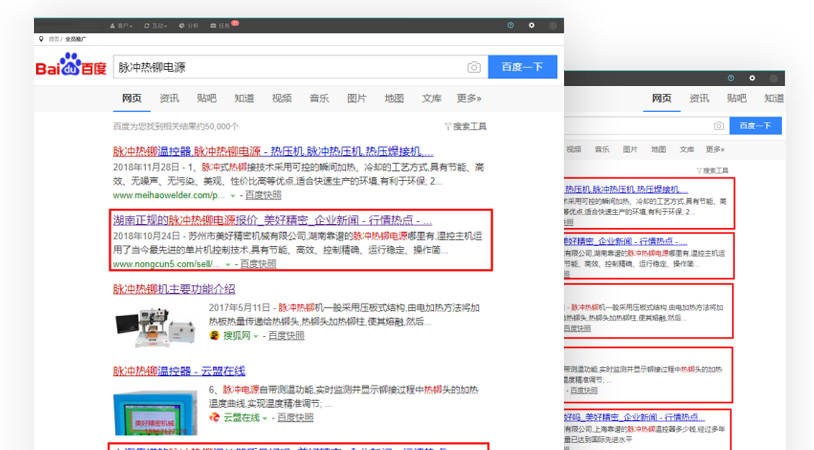The width and height of the screenshot is (814, 450).
Task: Open 百度快照 for 搜狐网 result
Action: click(x=287, y=336)
